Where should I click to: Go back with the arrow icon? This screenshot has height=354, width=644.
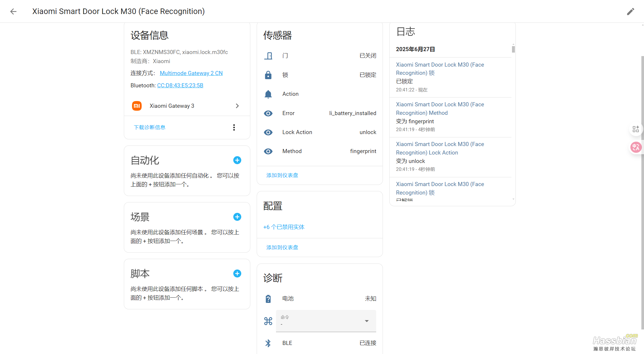(x=13, y=11)
